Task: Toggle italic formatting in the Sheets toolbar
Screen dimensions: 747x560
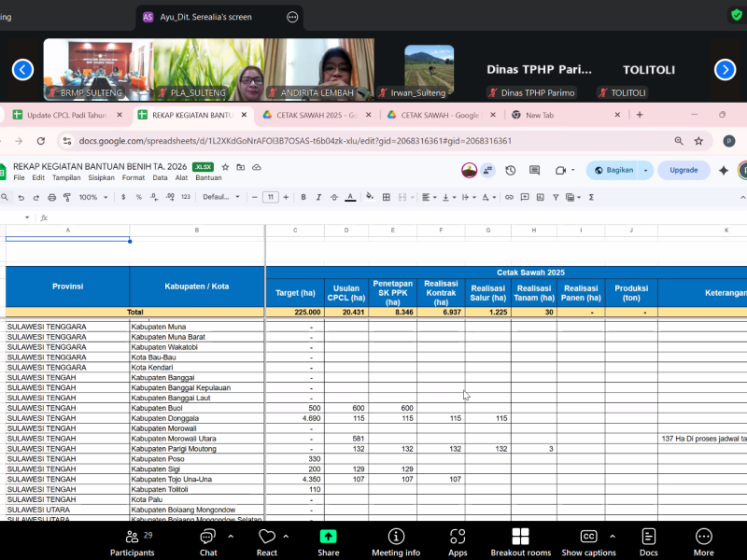Action: [x=319, y=197]
